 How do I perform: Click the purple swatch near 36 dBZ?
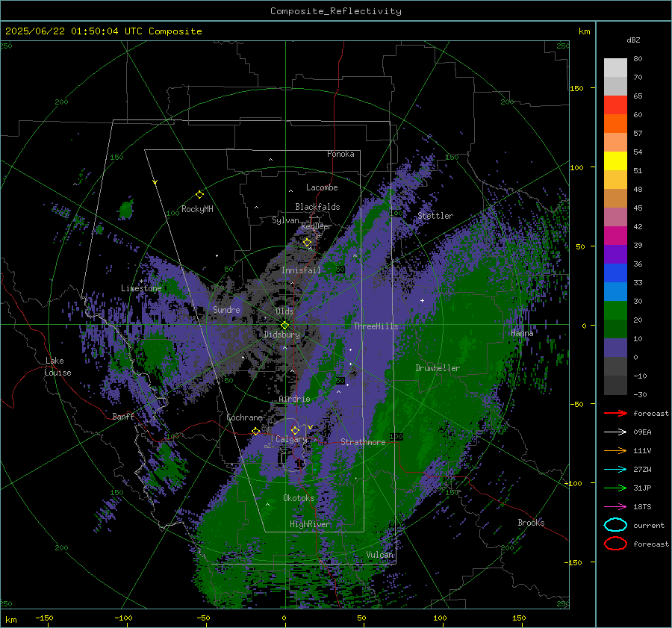(615, 254)
